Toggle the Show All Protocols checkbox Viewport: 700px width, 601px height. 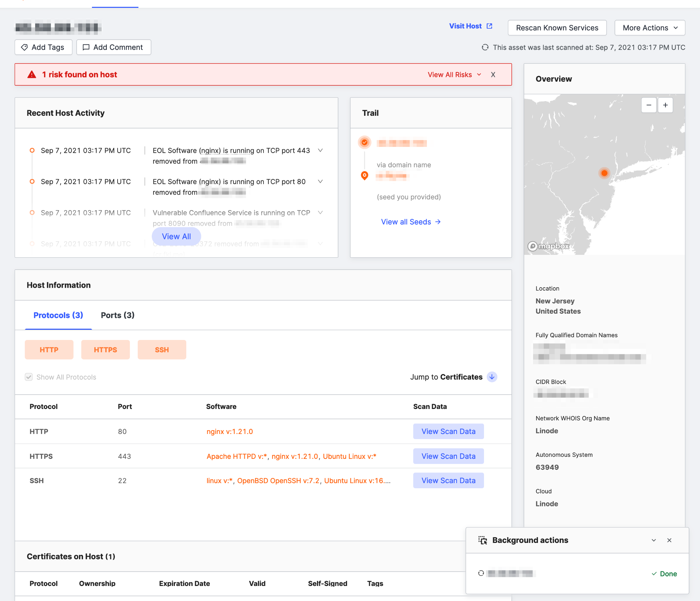[29, 377]
